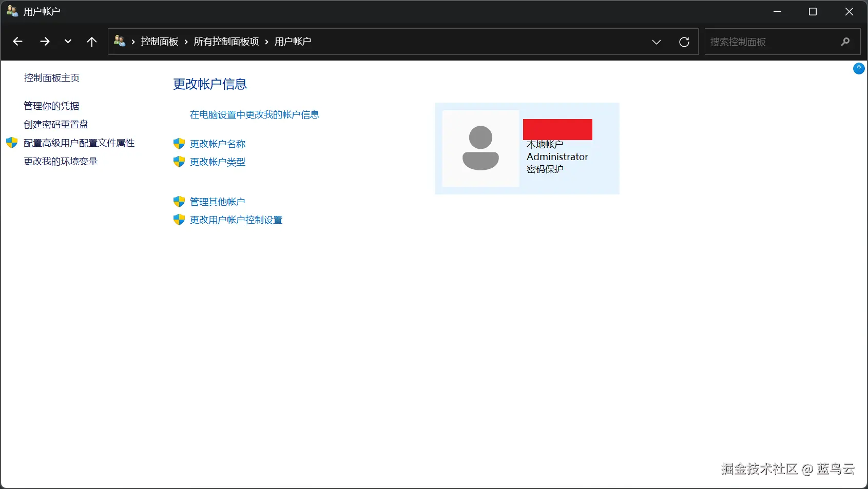Click the UAC shield beside 管理其他帐户
Image resolution: width=868 pixels, height=489 pixels.
click(x=179, y=201)
